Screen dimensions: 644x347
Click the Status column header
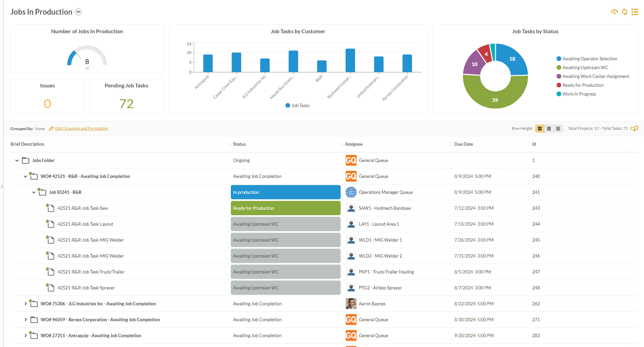pos(239,144)
